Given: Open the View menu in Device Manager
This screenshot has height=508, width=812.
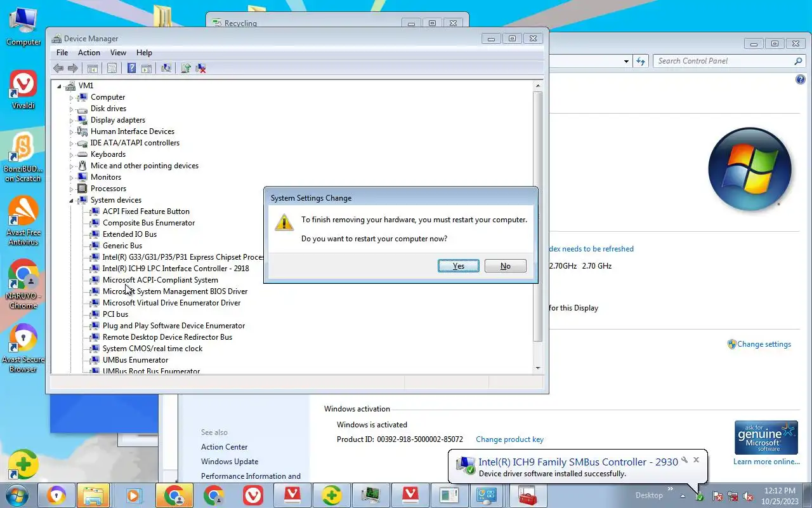Looking at the screenshot, I should pos(118,53).
